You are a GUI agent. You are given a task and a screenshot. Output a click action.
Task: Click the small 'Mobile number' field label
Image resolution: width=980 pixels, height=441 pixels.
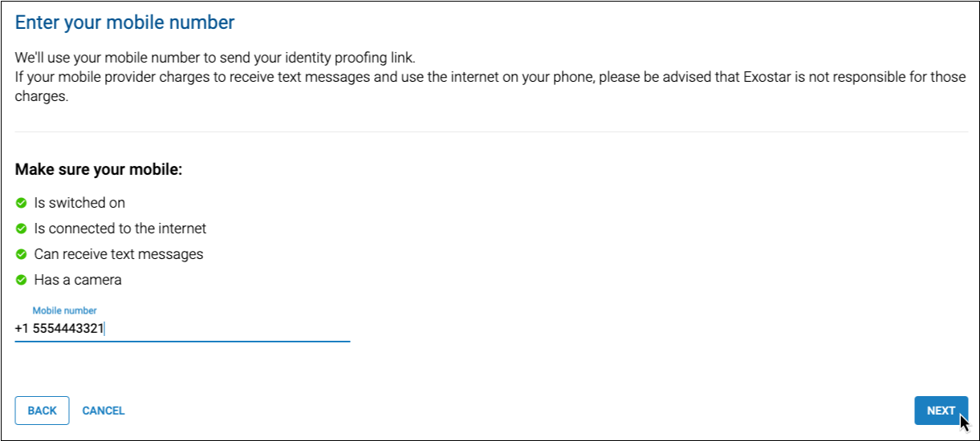(x=64, y=310)
